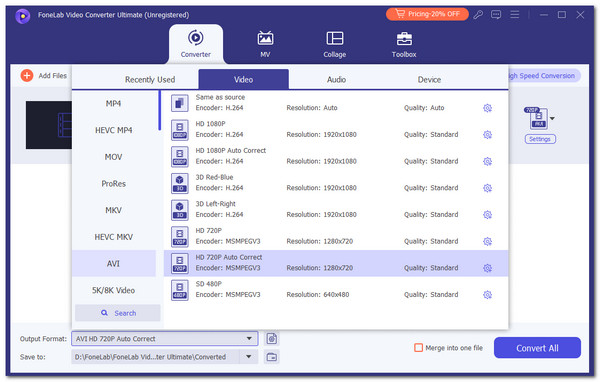Choose the SD 480P preset text
This screenshot has width=600, height=382.
209,284
